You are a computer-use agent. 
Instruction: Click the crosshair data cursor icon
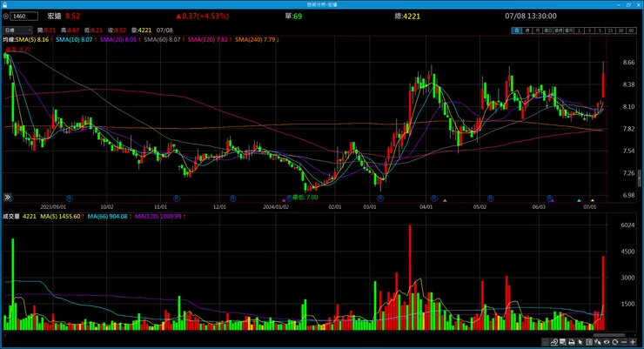(x=598, y=342)
